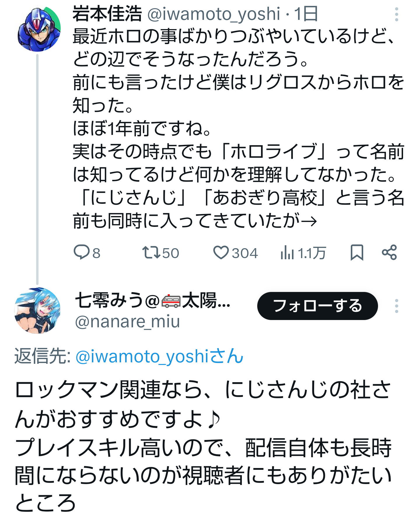Bookmark 岩本佳浩's tweet
This screenshot has height=520, width=420.
click(x=356, y=252)
